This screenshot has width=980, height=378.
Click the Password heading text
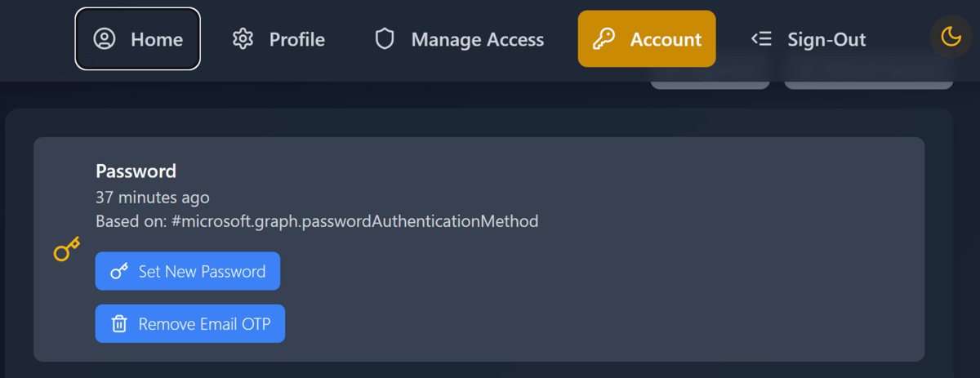[136, 171]
